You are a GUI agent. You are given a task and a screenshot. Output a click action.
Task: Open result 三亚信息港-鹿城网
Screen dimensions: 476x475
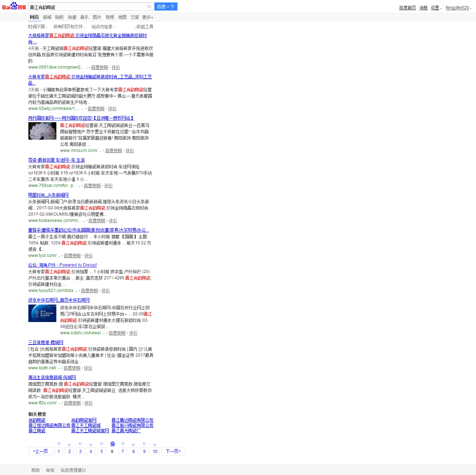(x=46, y=343)
